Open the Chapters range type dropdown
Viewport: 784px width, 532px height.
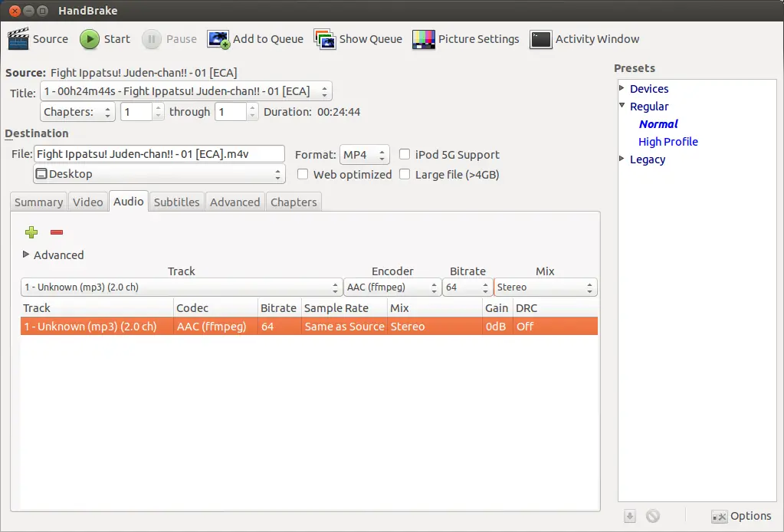77,112
